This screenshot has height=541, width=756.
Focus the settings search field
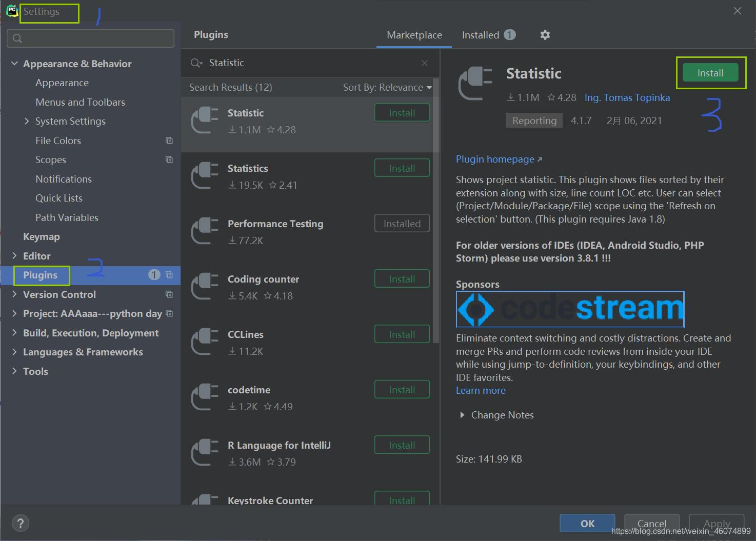[x=91, y=38]
